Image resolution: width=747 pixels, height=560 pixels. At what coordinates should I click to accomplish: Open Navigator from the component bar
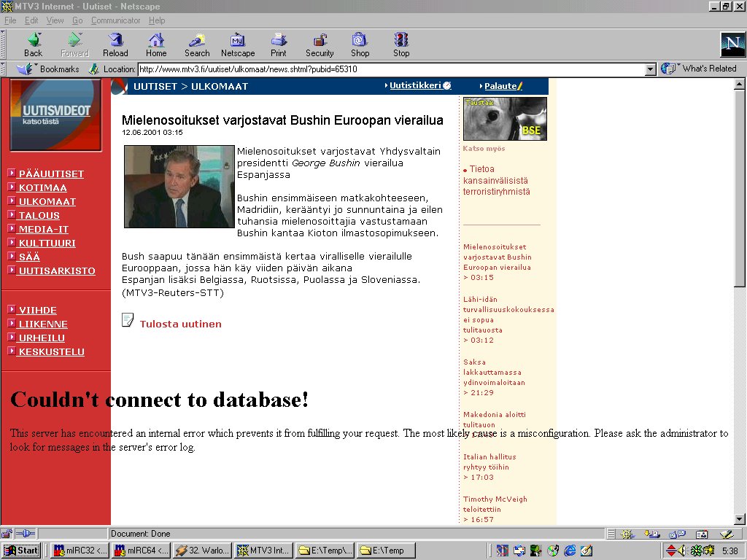click(627, 534)
